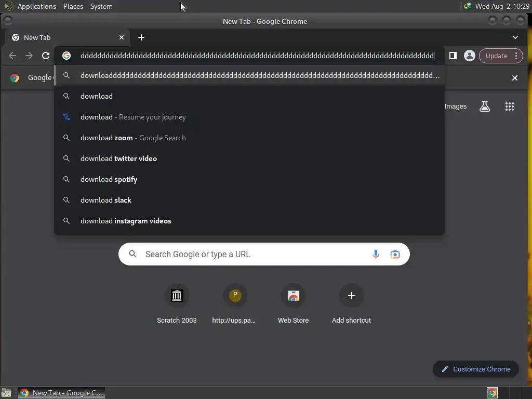Expand the tab search chevron
This screenshot has width=532, height=399.
(x=515, y=37)
